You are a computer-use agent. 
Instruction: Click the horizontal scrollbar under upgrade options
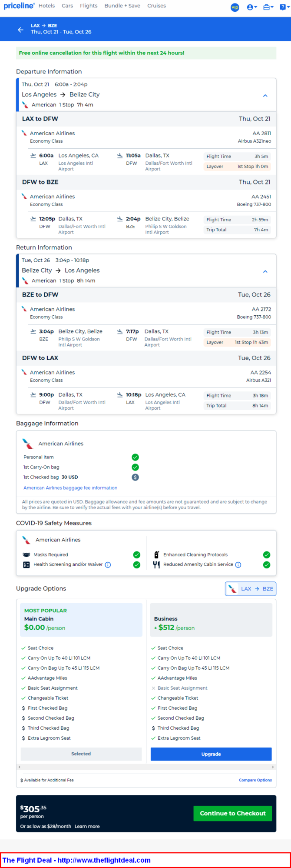pyautogui.click(x=146, y=767)
